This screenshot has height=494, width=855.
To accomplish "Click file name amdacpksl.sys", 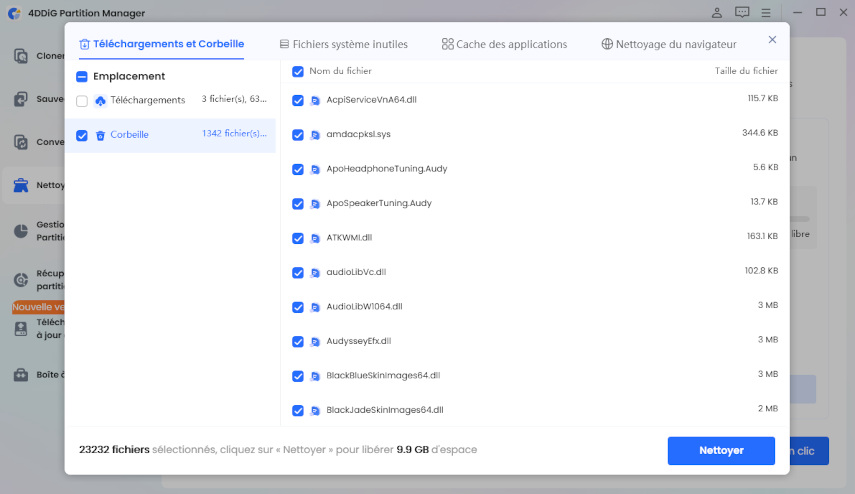I will [x=358, y=134].
